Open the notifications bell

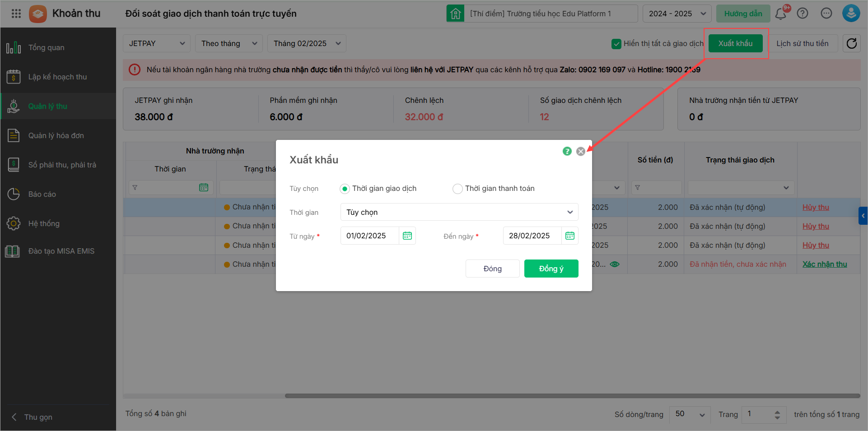pos(780,14)
